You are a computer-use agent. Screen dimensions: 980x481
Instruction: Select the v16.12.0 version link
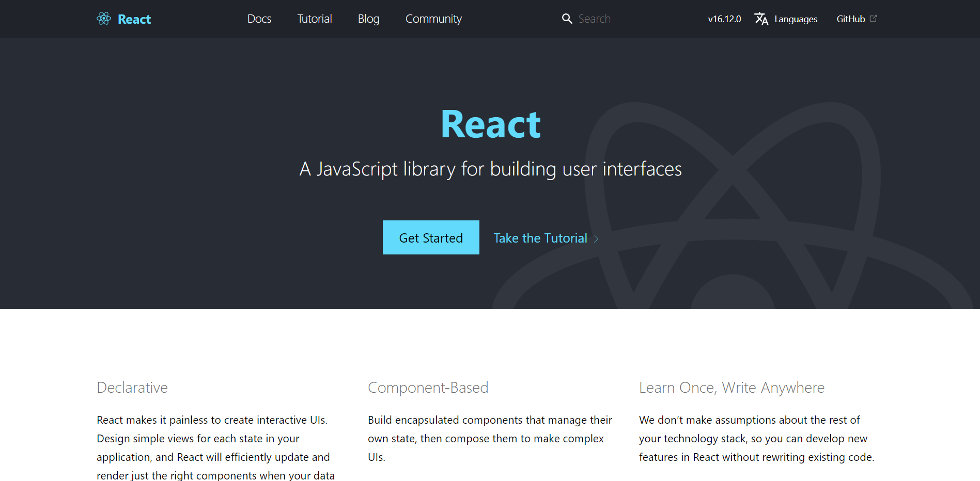pyautogui.click(x=724, y=19)
